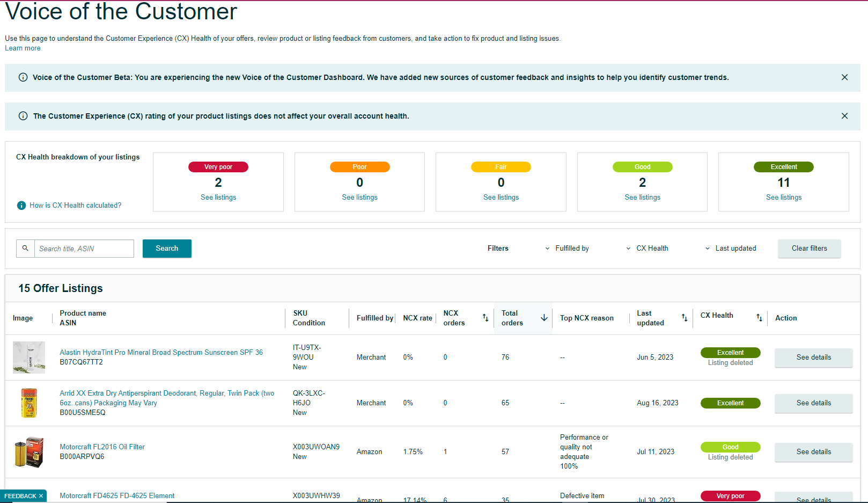The height and width of the screenshot is (503, 868).
Task: Click the yellow Fair summary badge
Action: [x=501, y=167]
